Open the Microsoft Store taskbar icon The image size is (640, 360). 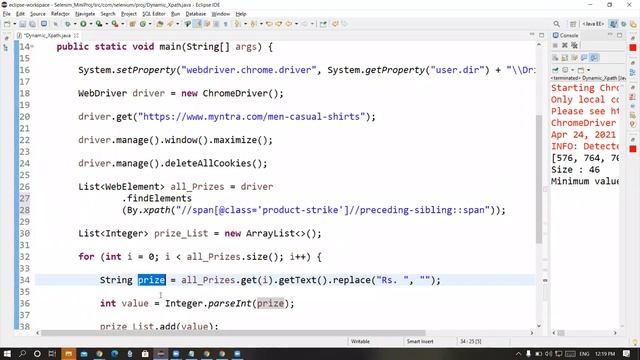tap(145, 354)
